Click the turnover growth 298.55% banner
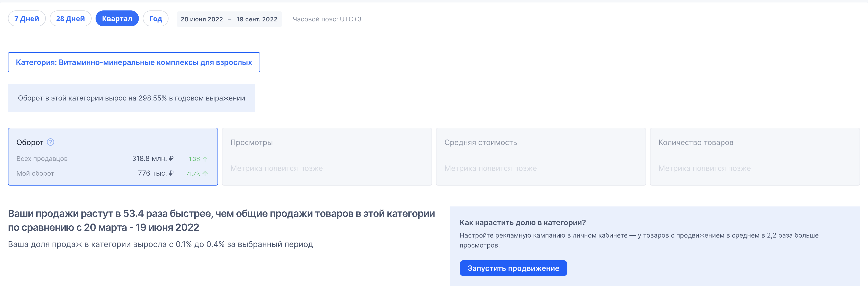 coord(131,98)
